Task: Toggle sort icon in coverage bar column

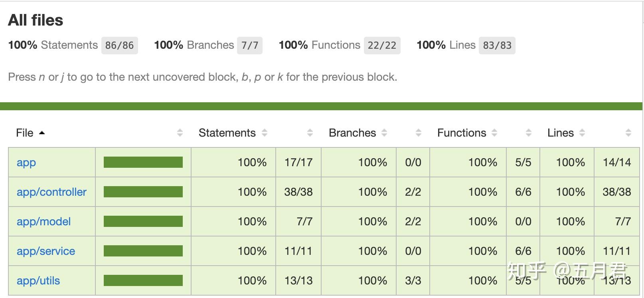Action: (180, 133)
